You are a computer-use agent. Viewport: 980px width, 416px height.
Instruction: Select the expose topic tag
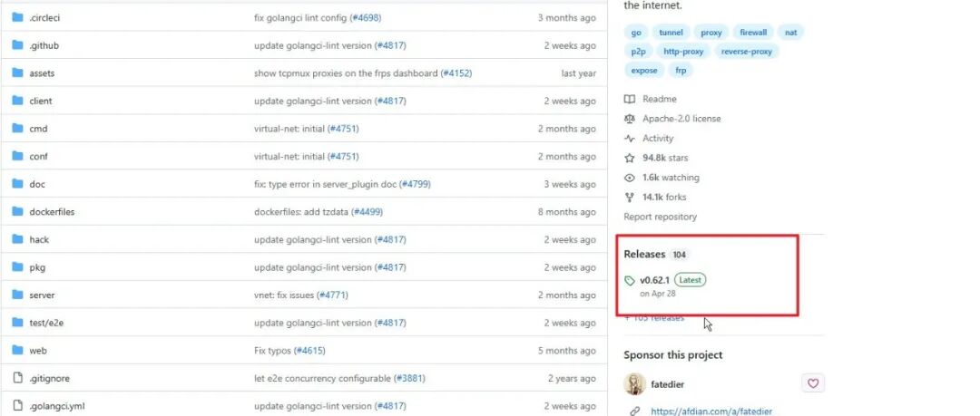pyautogui.click(x=643, y=71)
